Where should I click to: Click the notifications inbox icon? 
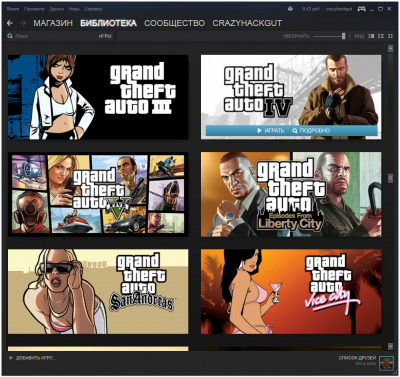(290, 9)
